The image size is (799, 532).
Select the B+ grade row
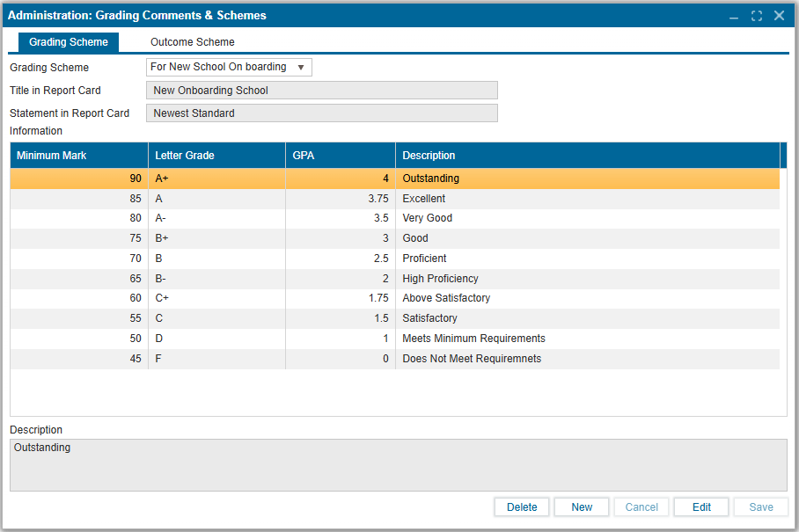point(394,238)
